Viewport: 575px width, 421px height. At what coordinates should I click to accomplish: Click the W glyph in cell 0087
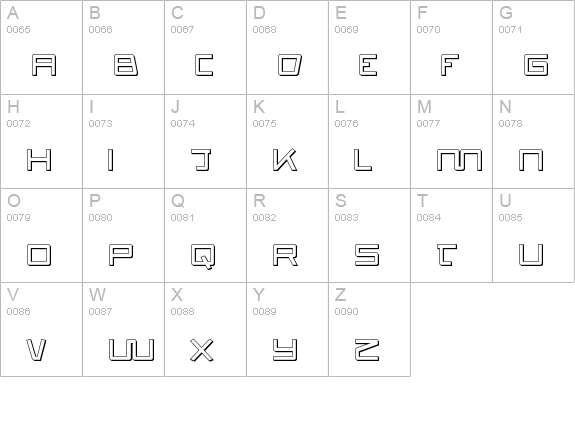click(x=132, y=349)
